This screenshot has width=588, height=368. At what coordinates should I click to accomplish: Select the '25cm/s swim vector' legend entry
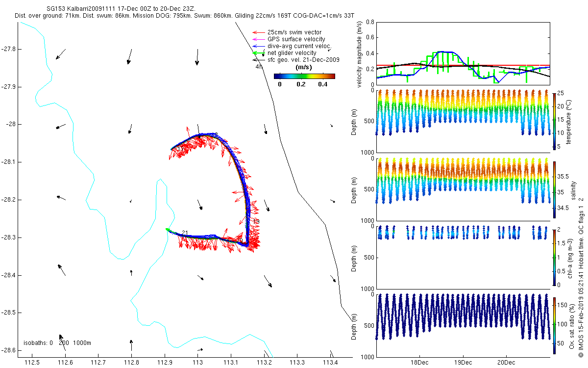coord(294,32)
